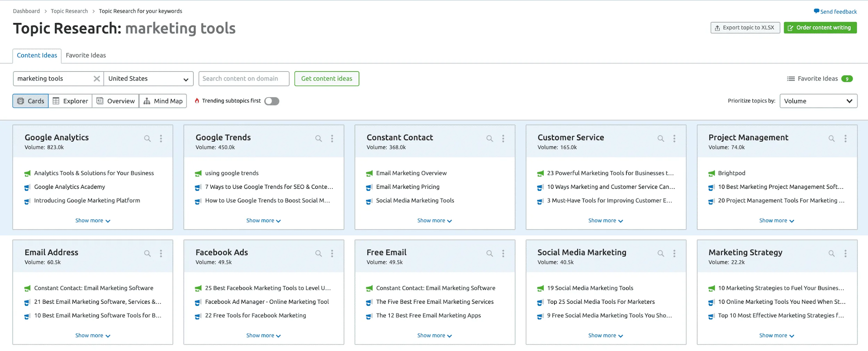Open the three-dot menu on Email Address card

161,253
